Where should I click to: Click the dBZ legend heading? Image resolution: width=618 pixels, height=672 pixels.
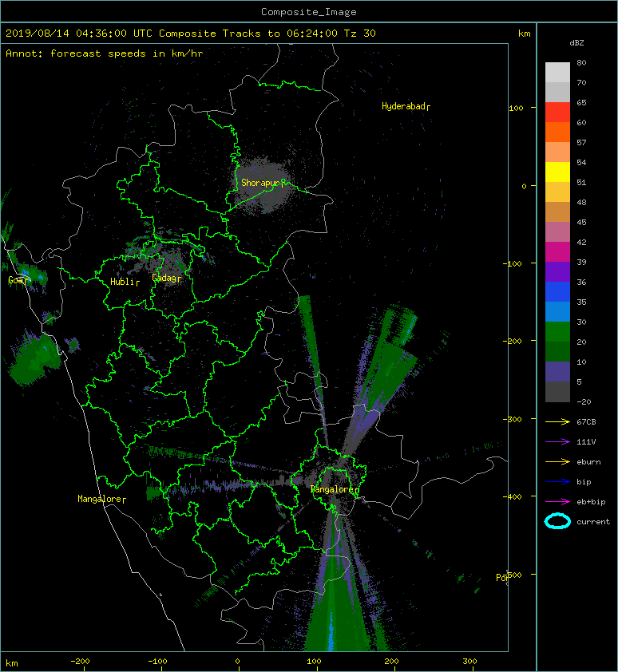576,43
